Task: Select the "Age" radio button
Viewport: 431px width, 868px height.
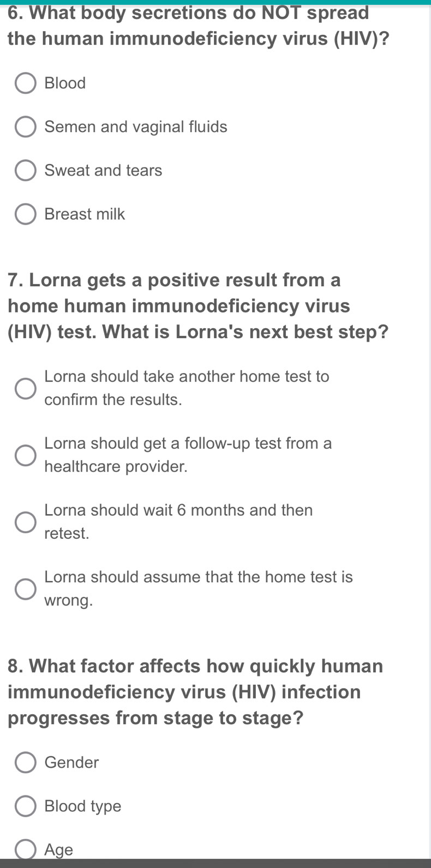Action: [25, 849]
